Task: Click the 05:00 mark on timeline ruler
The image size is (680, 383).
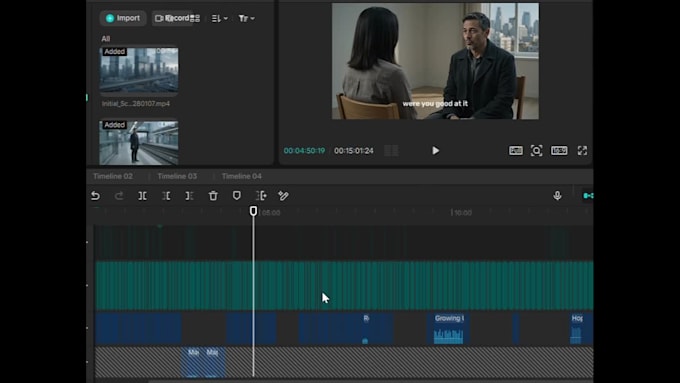Action: tap(271, 213)
